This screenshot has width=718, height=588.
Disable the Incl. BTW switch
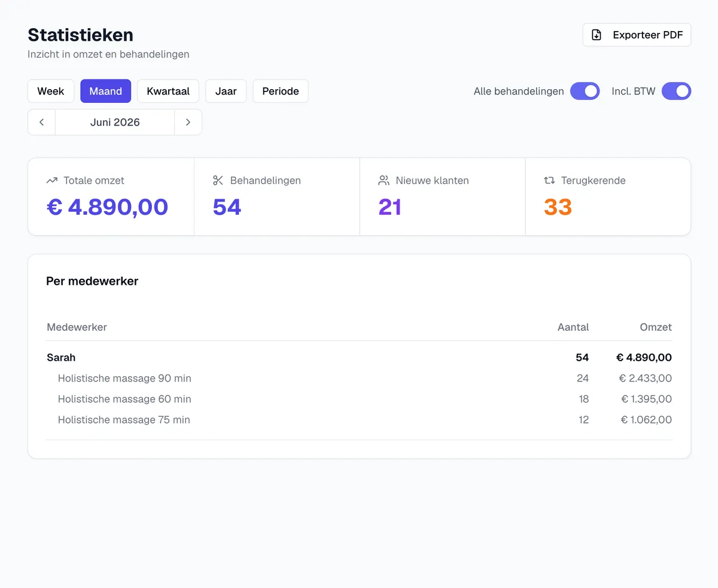[x=676, y=92]
